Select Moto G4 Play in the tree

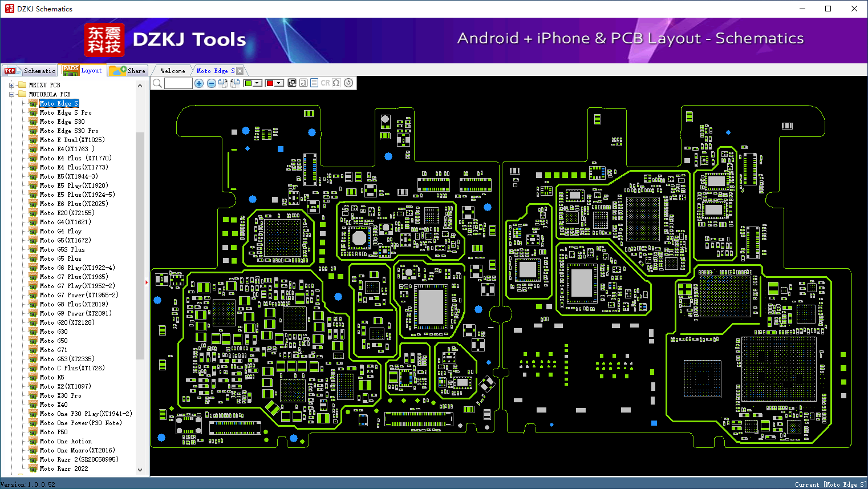click(60, 231)
